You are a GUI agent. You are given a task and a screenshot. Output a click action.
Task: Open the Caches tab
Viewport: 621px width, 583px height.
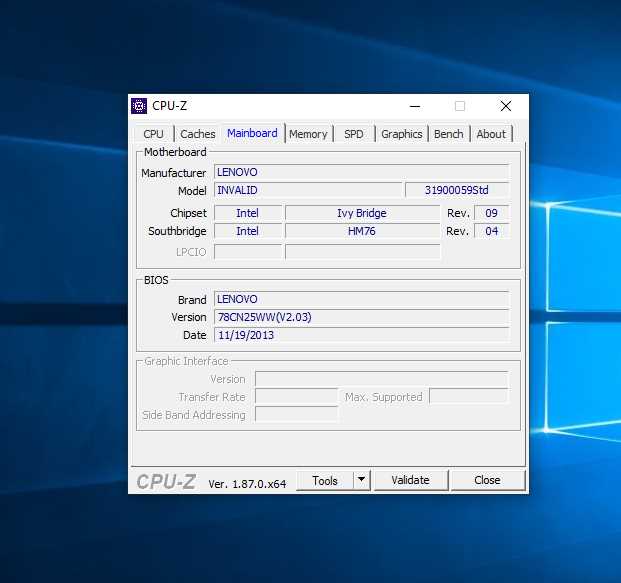click(198, 134)
